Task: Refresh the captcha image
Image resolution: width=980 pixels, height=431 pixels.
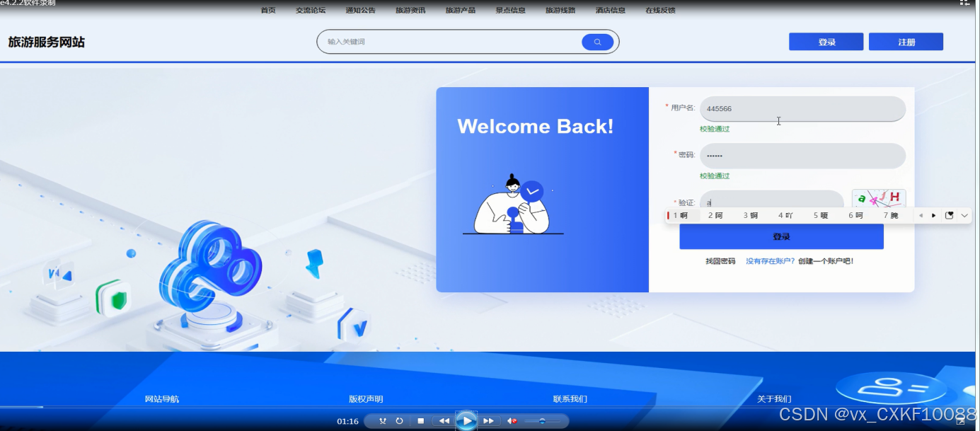Action: tap(879, 199)
